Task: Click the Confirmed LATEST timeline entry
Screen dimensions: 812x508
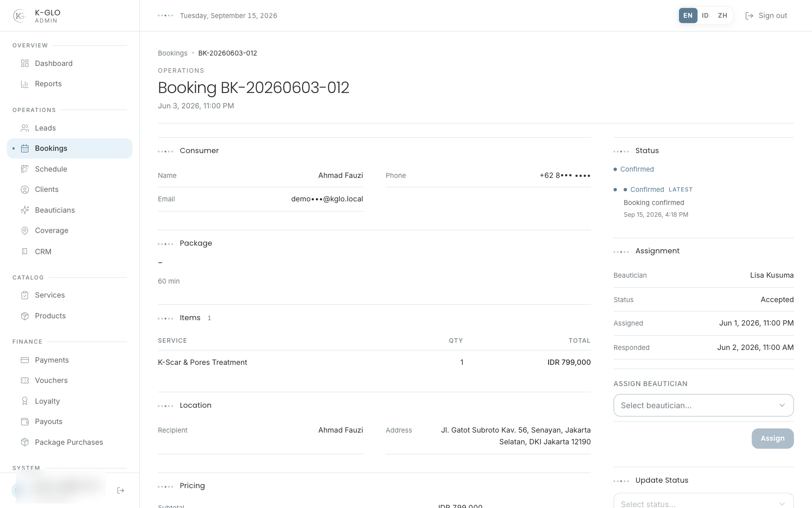Action: (658, 190)
